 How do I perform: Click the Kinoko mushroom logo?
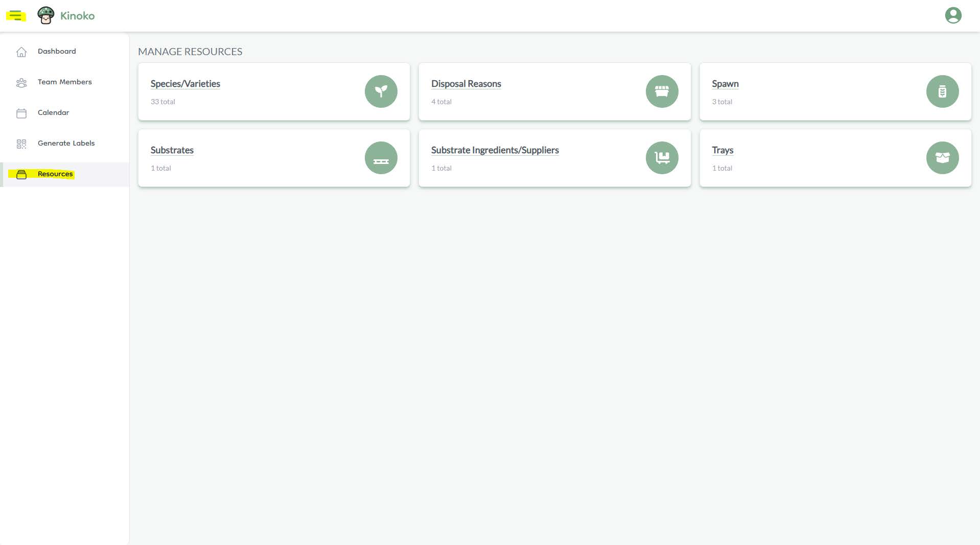point(46,16)
